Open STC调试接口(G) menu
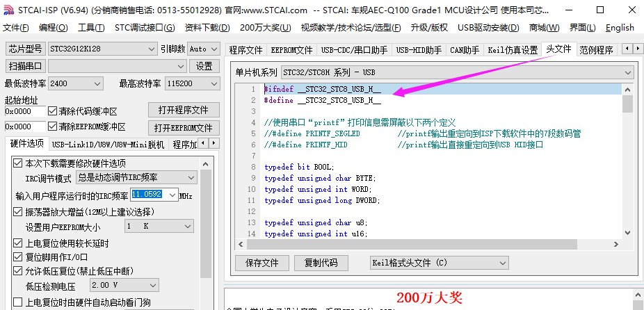Viewport: 644px width, 310px height. point(145,28)
